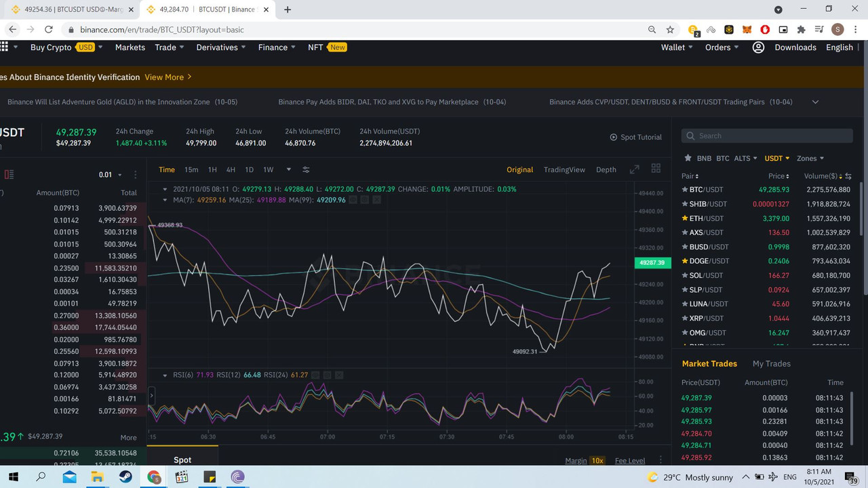Image resolution: width=868 pixels, height=488 pixels.
Task: Select the 15m chart interval
Action: [191, 169]
